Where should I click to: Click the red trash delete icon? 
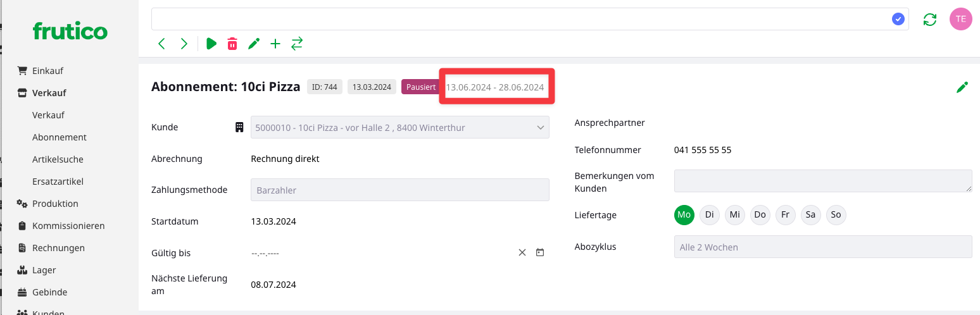pos(232,44)
